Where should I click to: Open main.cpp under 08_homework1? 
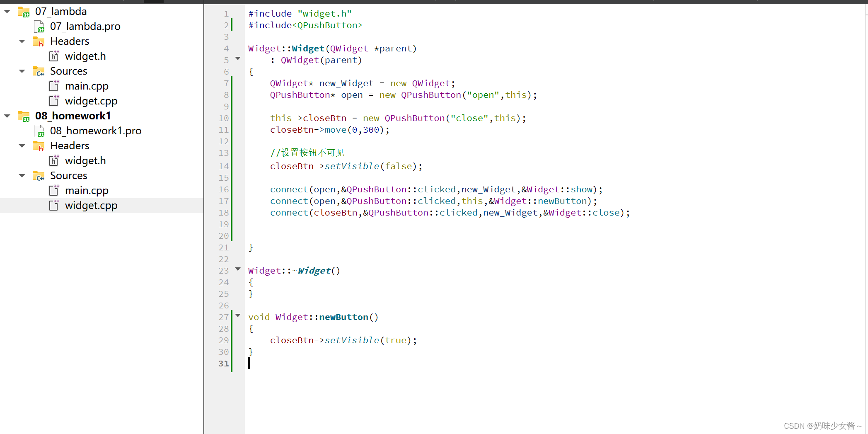click(87, 191)
